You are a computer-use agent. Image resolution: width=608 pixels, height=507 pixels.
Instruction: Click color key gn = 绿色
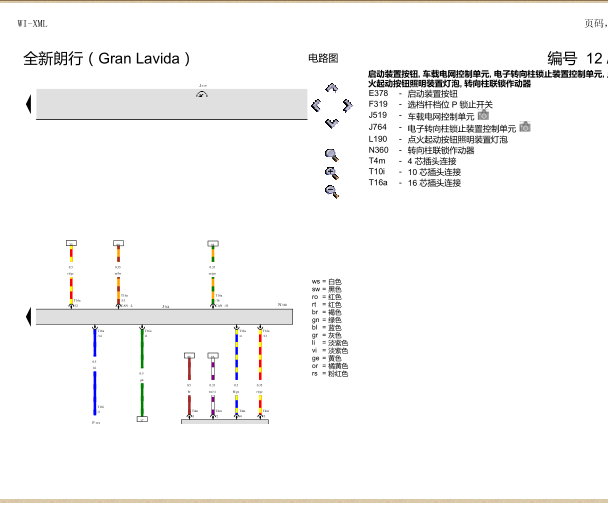coord(326,320)
